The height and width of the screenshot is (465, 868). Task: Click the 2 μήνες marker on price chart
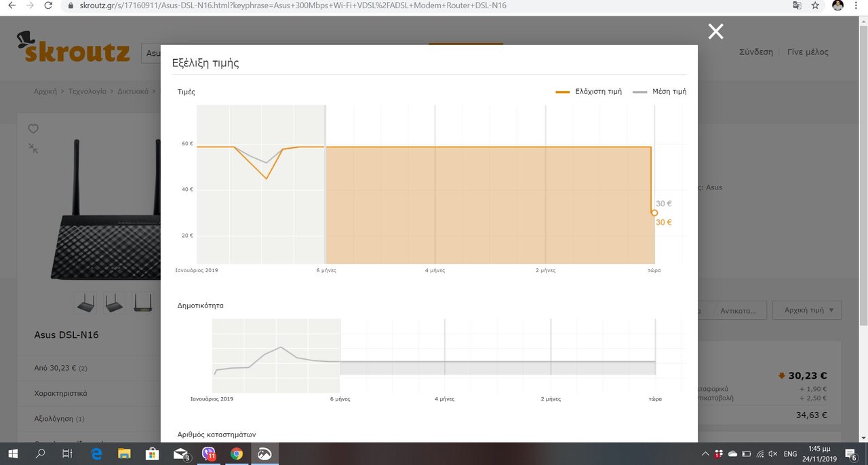tap(545, 270)
